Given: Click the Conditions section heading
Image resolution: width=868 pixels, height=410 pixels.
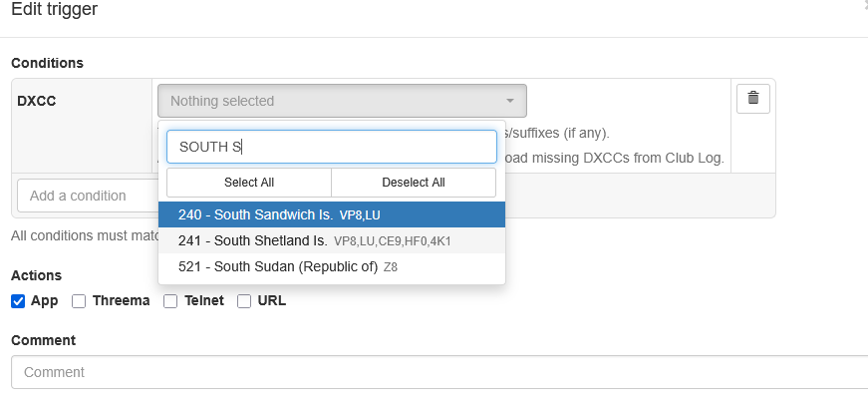Looking at the screenshot, I should point(47,63).
